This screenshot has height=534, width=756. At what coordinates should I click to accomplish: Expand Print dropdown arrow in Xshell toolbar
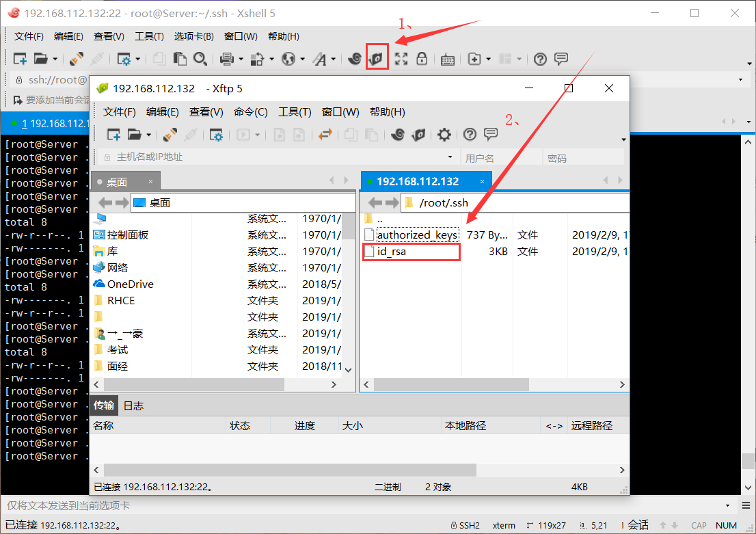(x=241, y=59)
